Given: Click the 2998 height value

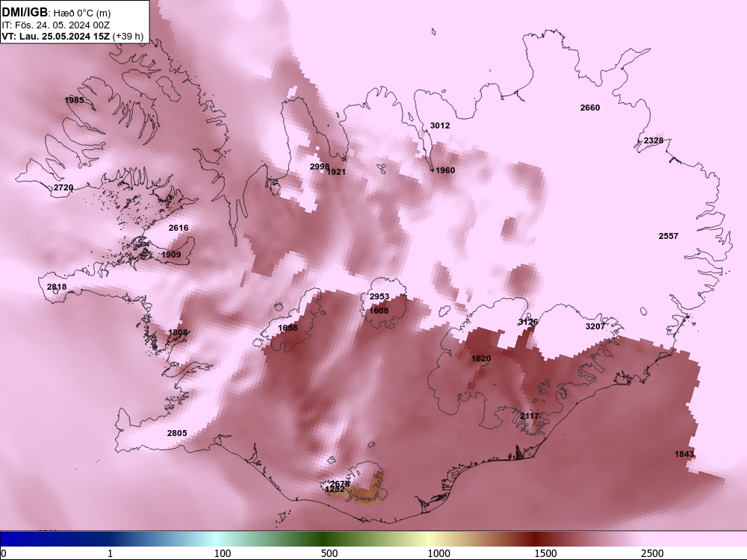Looking at the screenshot, I should [319, 167].
